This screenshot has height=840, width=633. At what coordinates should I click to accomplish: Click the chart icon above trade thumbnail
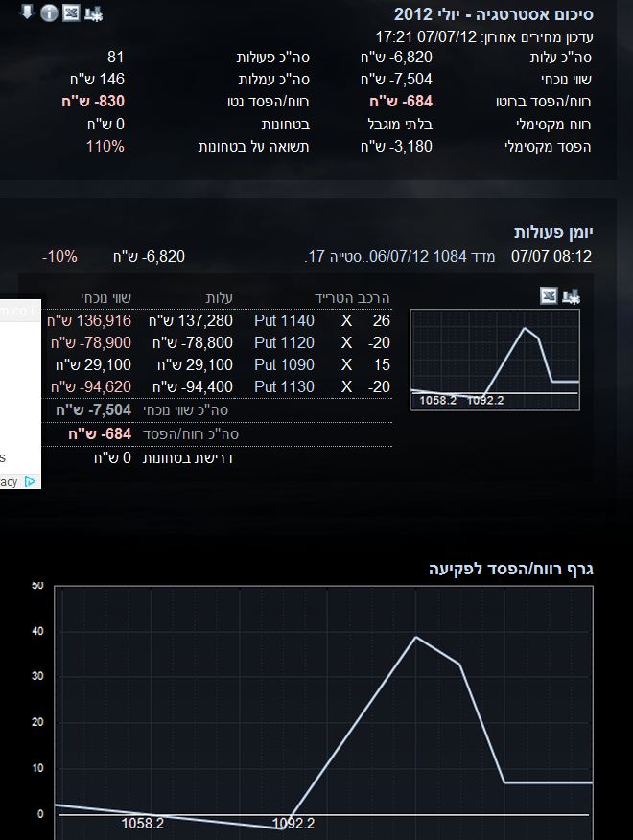click(x=573, y=295)
